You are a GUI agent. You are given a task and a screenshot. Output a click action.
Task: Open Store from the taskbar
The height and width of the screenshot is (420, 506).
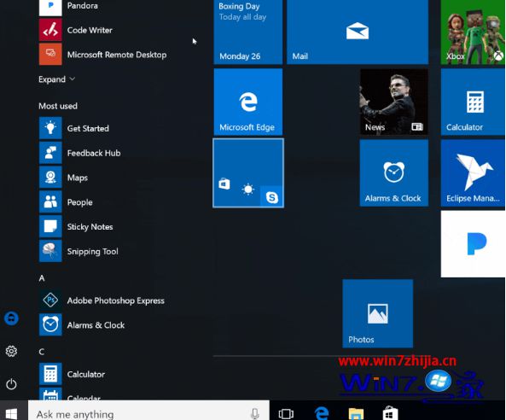point(390,413)
